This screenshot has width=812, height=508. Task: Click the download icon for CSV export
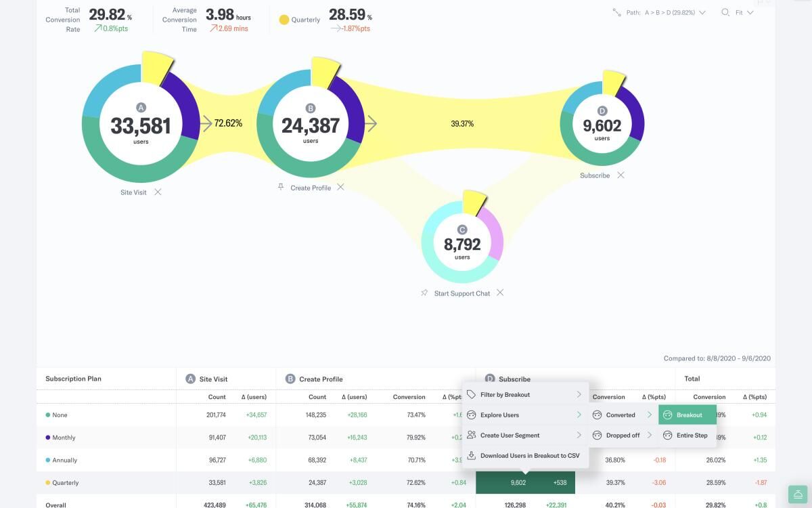point(471,455)
